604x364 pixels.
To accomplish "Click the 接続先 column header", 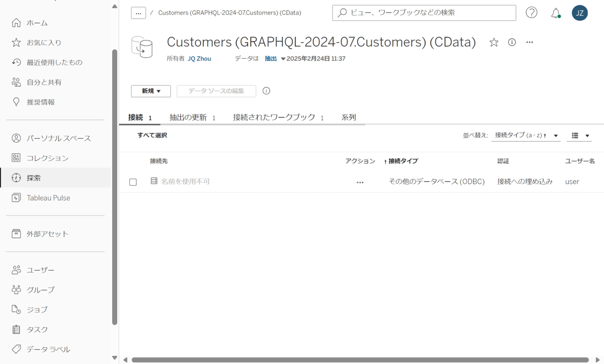I will tap(159, 161).
